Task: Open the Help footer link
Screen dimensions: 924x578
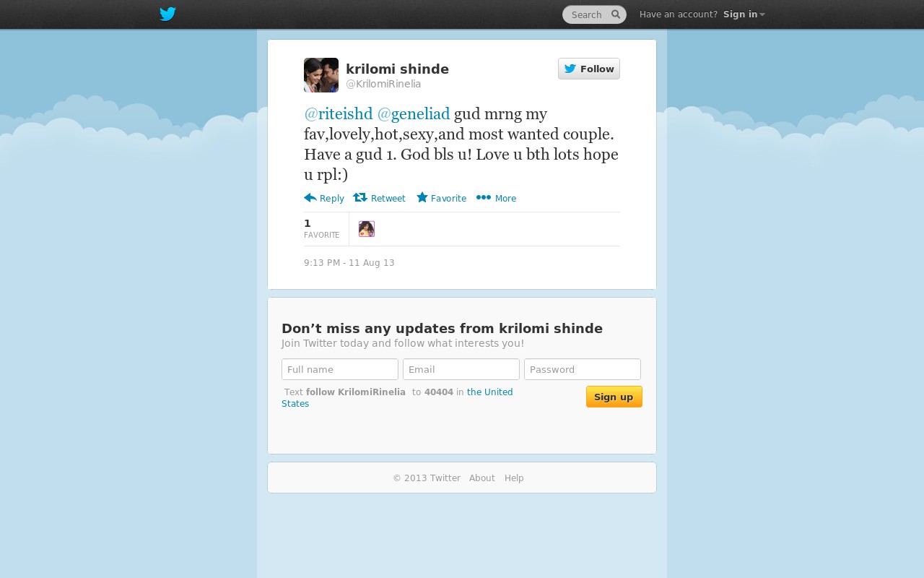Action: coord(514,478)
